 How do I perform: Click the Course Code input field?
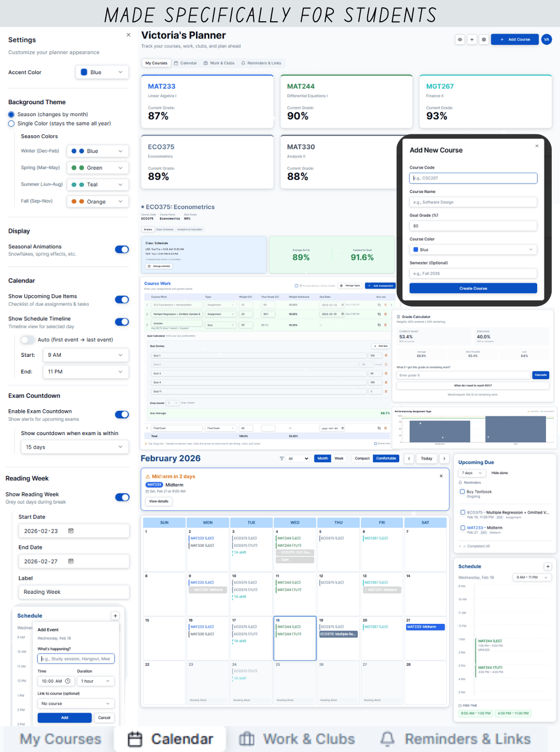coord(473,178)
